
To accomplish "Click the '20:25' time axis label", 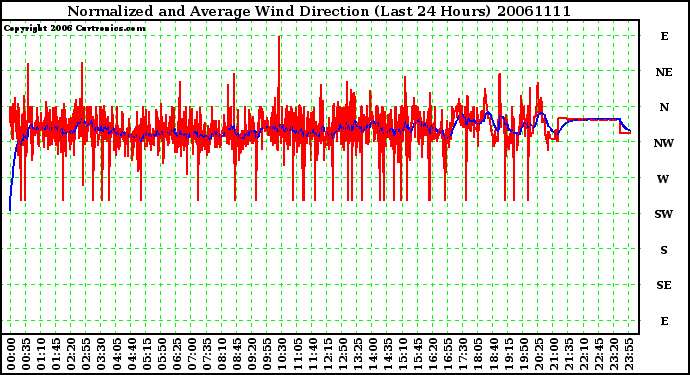I will coord(538,354).
